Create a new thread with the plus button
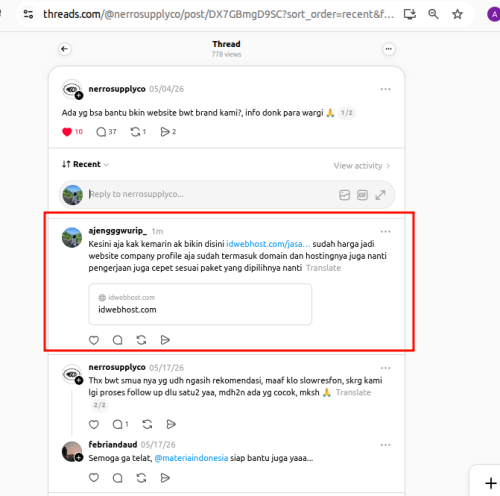 [490, 483]
